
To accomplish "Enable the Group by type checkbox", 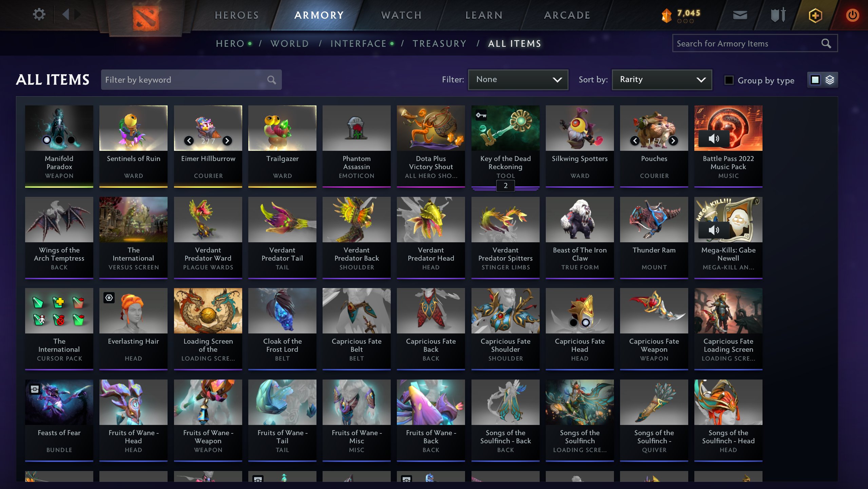I will point(729,80).
